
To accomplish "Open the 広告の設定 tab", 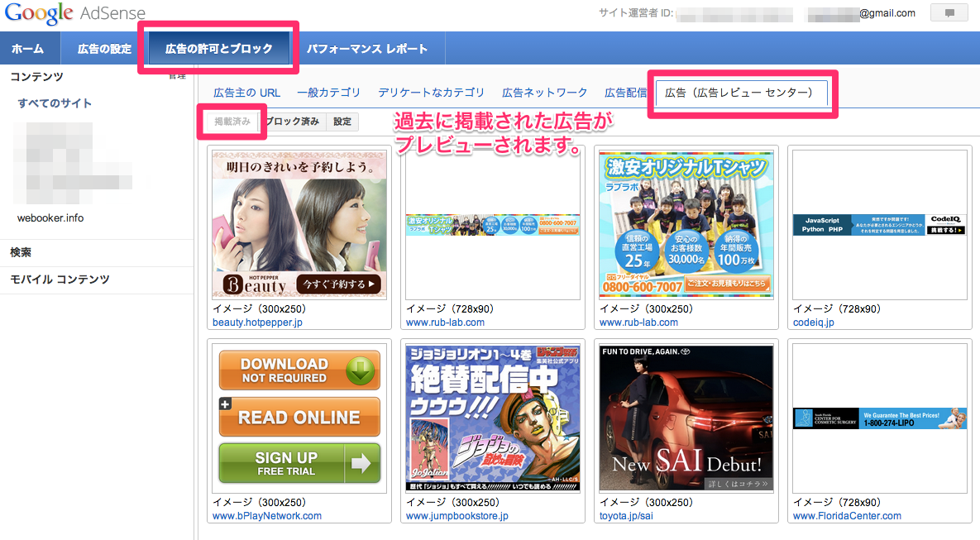I will coord(104,49).
